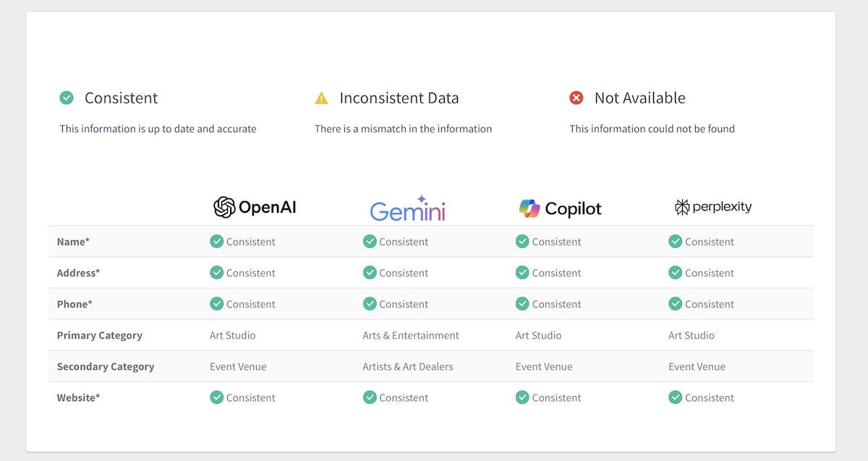Viewport: 868px width, 461px height.
Task: Click the Consistent legend heading
Action: [x=122, y=98]
